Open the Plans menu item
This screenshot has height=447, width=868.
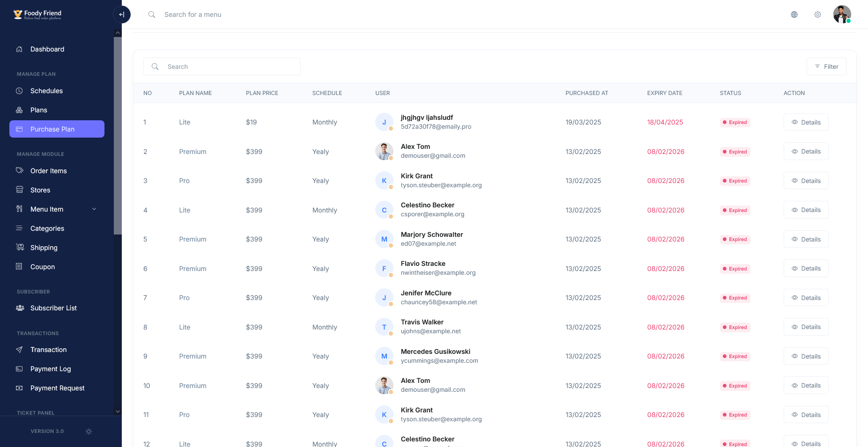pos(57,110)
